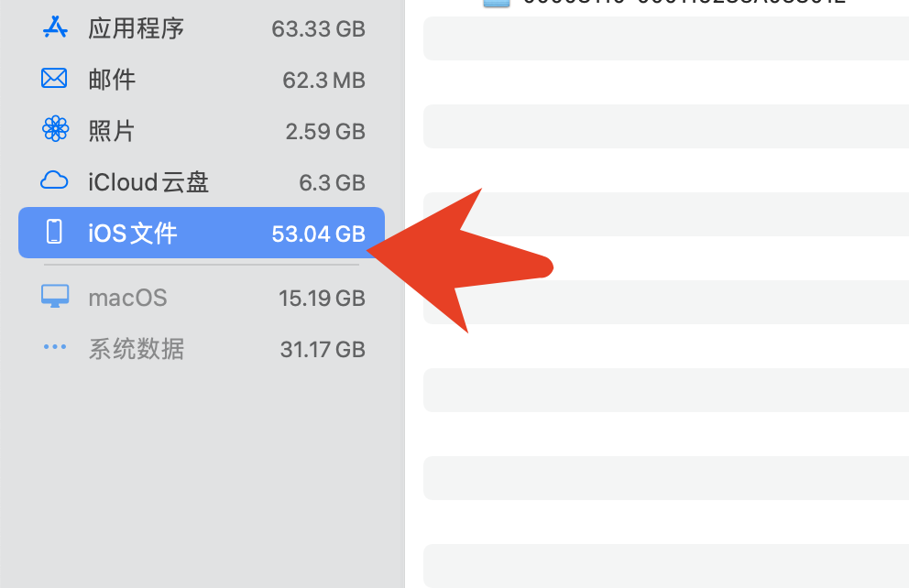Image resolution: width=909 pixels, height=588 pixels.
Task: Click the macOS display icon
Action: pos(55,297)
